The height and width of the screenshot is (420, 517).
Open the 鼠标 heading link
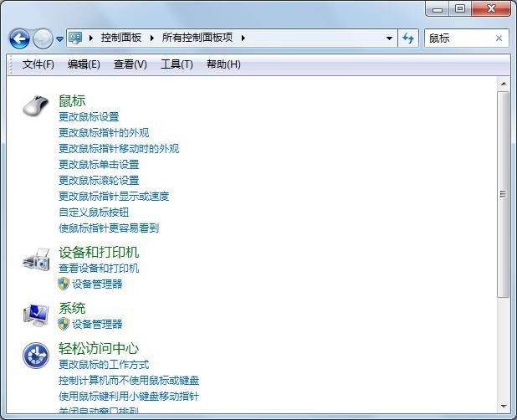point(72,101)
